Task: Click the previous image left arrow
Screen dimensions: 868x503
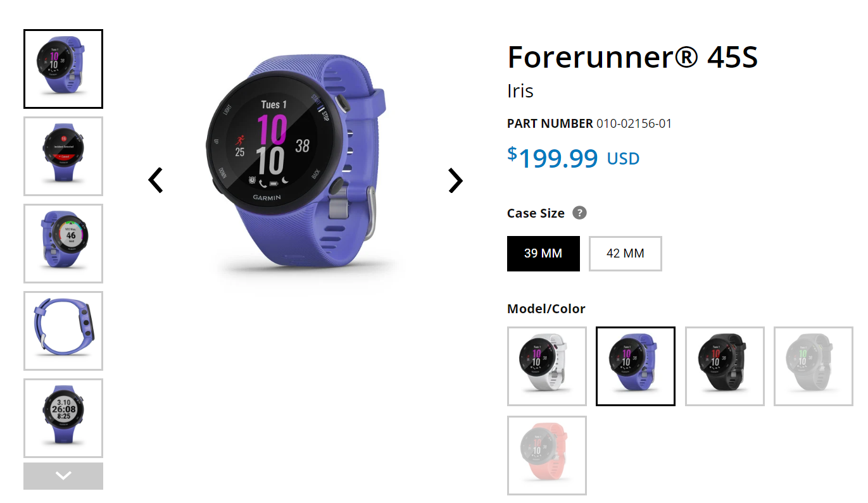Action: [156, 180]
